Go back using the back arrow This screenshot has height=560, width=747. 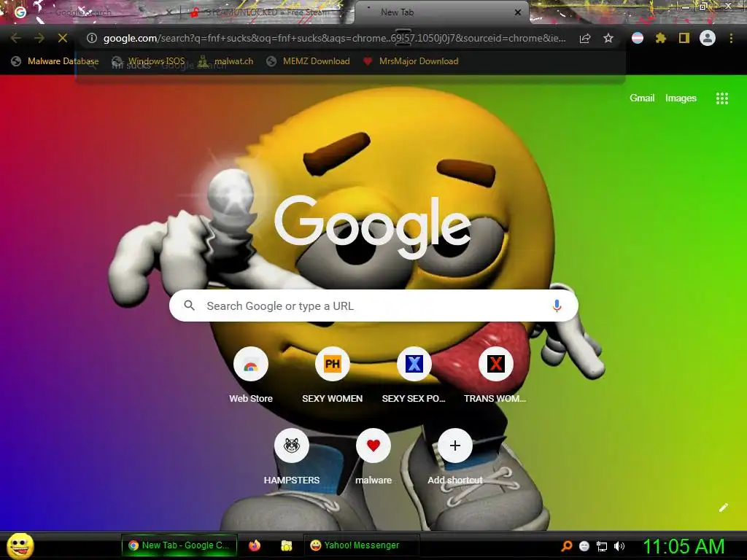[x=16, y=38]
